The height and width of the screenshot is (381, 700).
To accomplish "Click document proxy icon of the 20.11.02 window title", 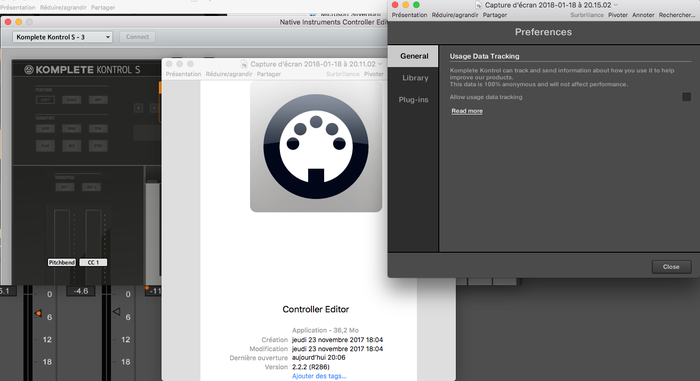I will (244, 64).
